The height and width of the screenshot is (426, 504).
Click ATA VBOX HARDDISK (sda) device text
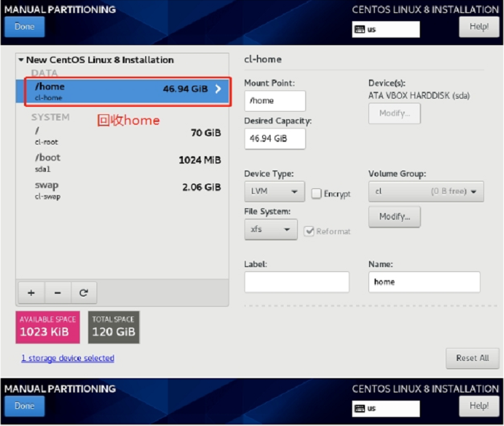(419, 95)
